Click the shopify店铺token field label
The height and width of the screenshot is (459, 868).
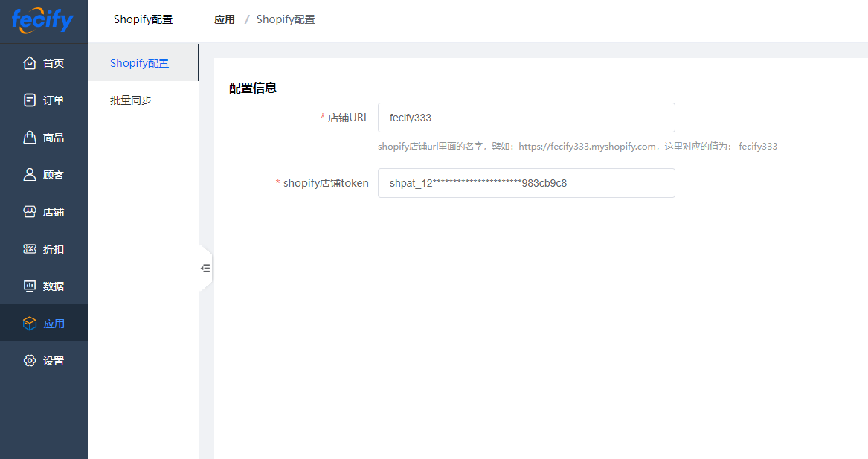pos(326,183)
